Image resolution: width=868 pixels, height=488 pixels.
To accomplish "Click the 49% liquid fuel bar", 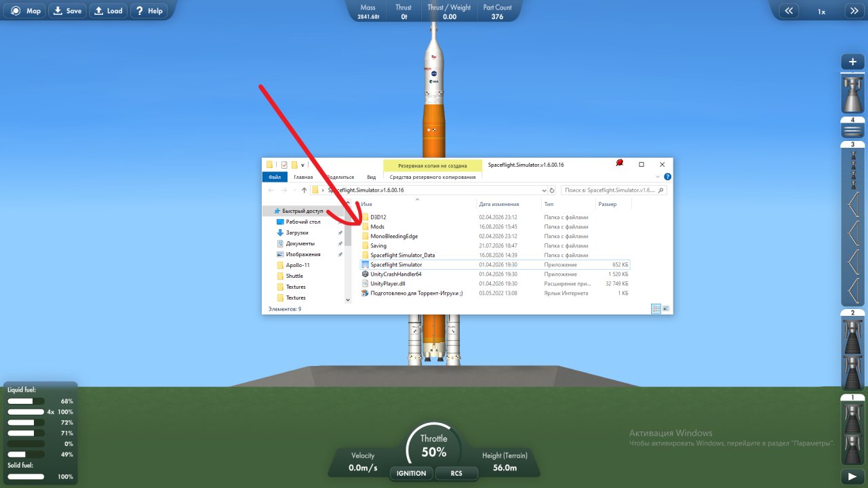I will 25,454.
